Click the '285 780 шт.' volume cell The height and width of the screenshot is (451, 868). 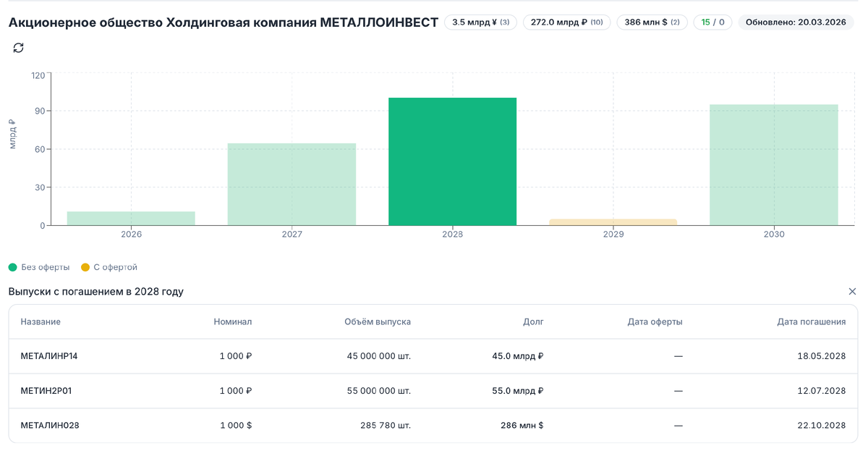(386, 426)
